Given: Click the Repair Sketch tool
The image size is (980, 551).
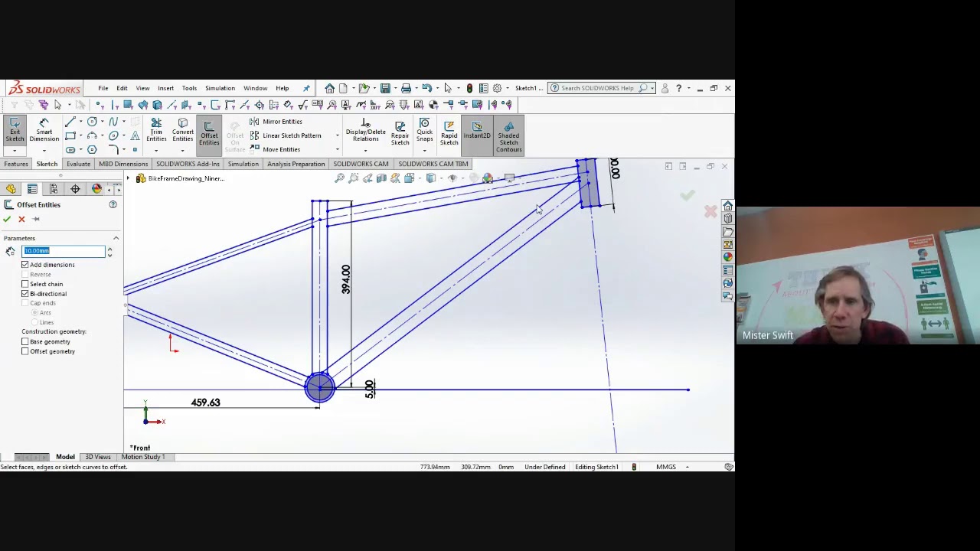Looking at the screenshot, I should tap(400, 132).
